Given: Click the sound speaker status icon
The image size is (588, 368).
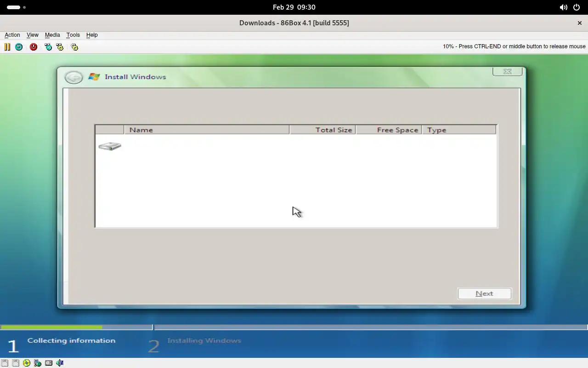Looking at the screenshot, I should tap(60, 363).
